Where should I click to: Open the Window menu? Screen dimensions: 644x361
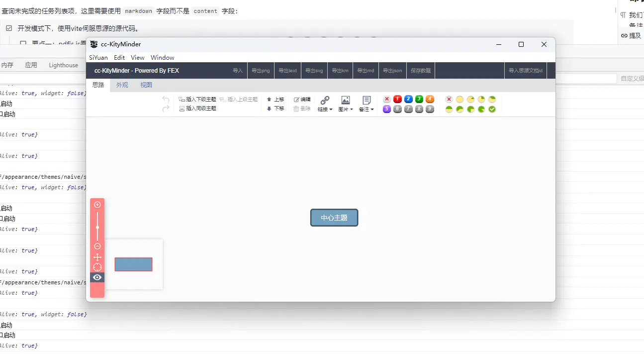[163, 58]
